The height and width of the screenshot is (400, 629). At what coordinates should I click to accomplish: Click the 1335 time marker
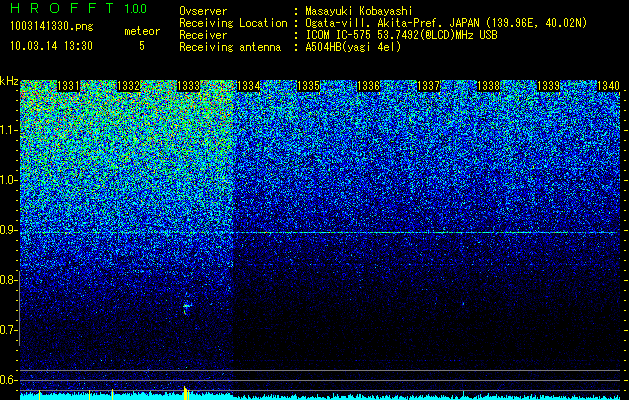click(x=308, y=86)
